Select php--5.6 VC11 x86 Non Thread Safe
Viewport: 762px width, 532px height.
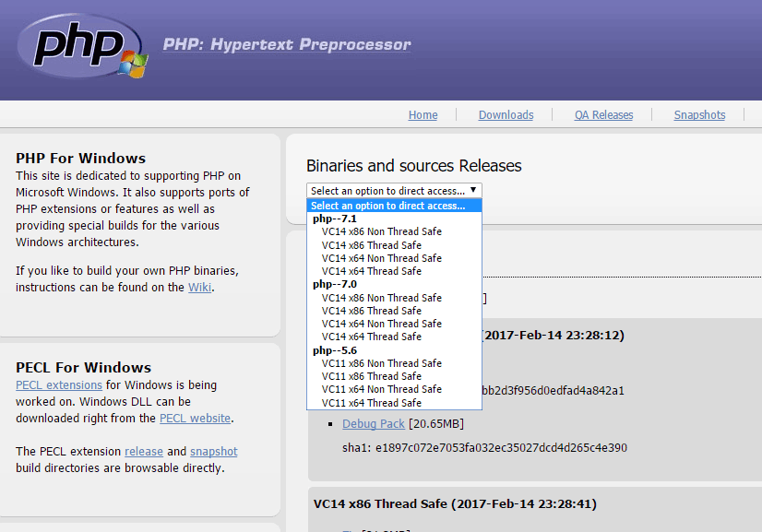pos(382,363)
